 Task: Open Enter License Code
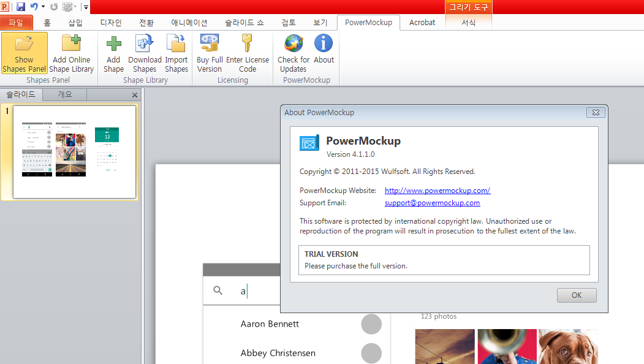tap(248, 53)
